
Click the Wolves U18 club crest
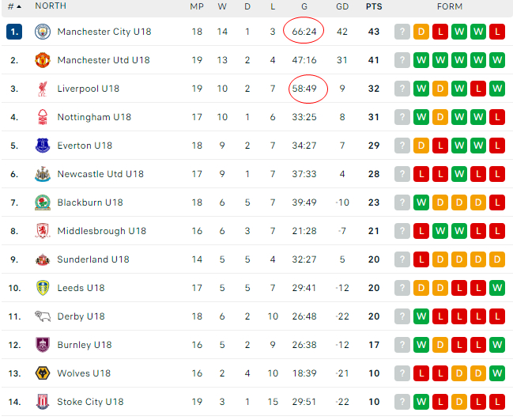point(43,373)
